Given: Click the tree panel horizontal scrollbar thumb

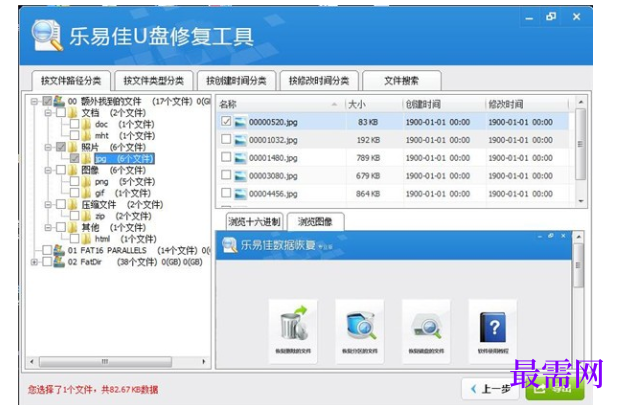Looking at the screenshot, I should 106,361.
